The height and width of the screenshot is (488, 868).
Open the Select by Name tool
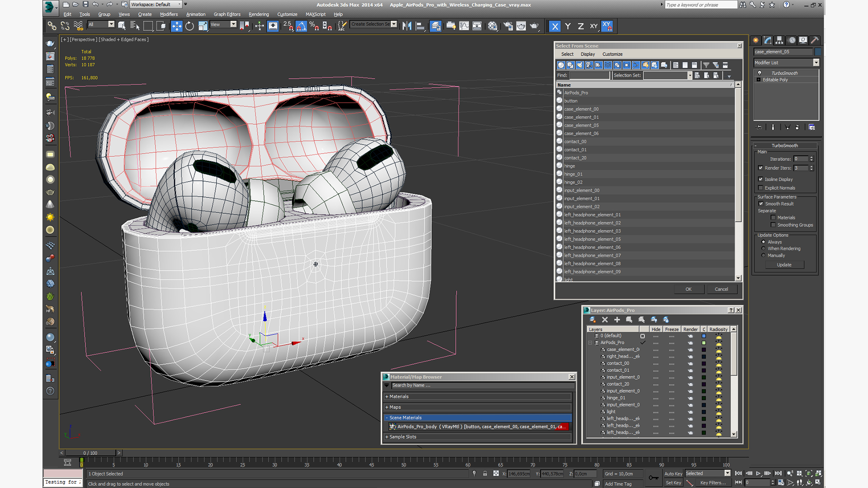pyautogui.click(x=135, y=26)
